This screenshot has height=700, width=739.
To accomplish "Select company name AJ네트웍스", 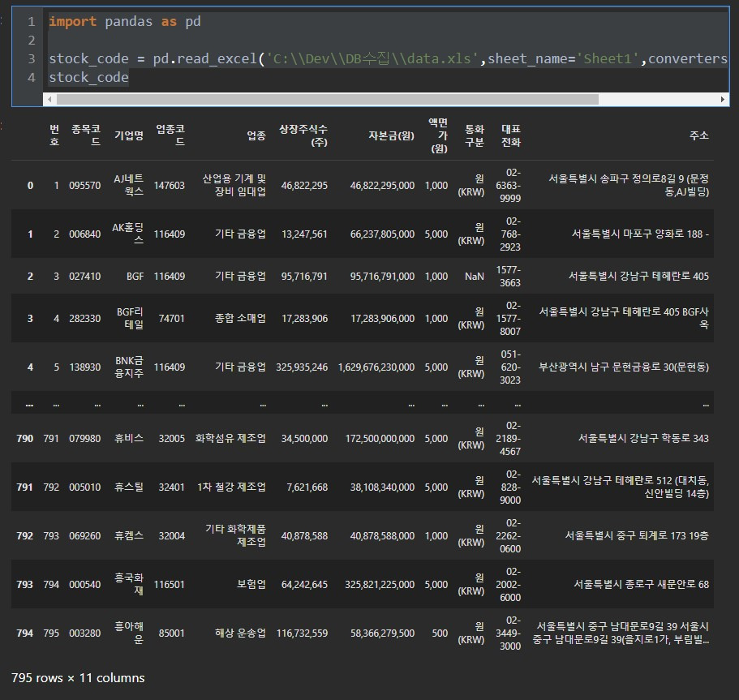I will pos(128,185).
